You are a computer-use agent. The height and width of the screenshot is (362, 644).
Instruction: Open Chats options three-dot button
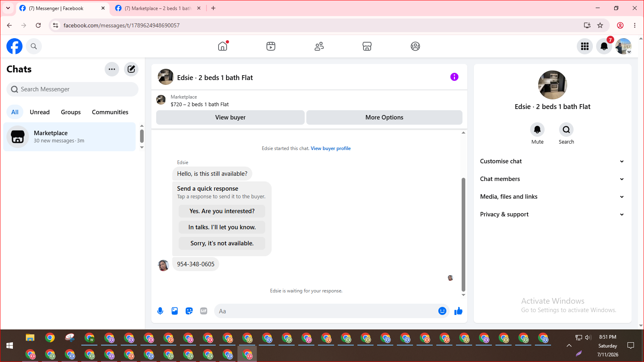pyautogui.click(x=112, y=69)
